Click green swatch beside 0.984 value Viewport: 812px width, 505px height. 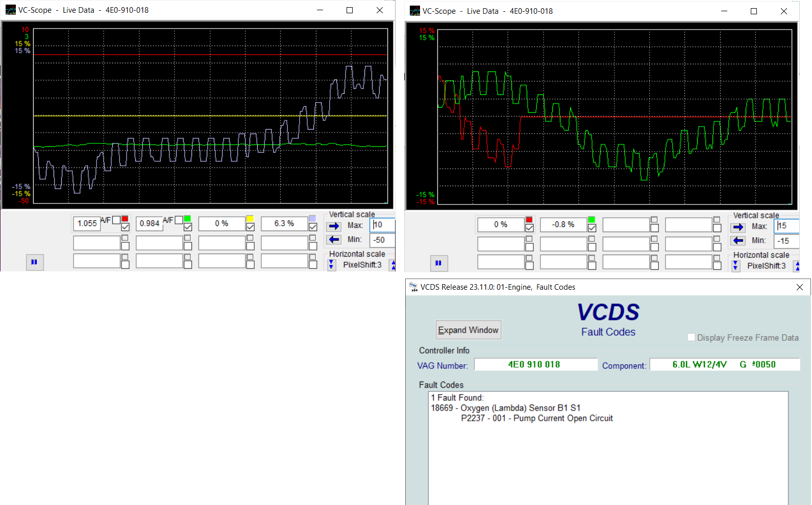click(187, 219)
